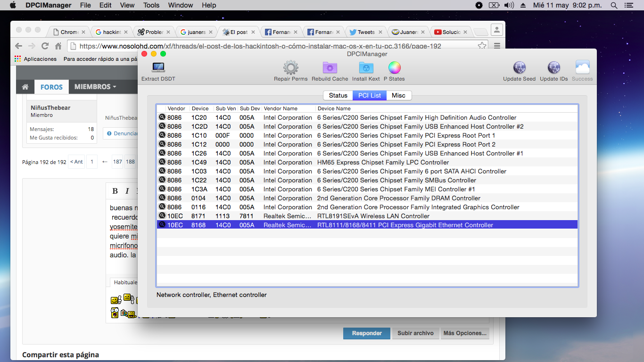Open the Tools menu

(151, 5)
